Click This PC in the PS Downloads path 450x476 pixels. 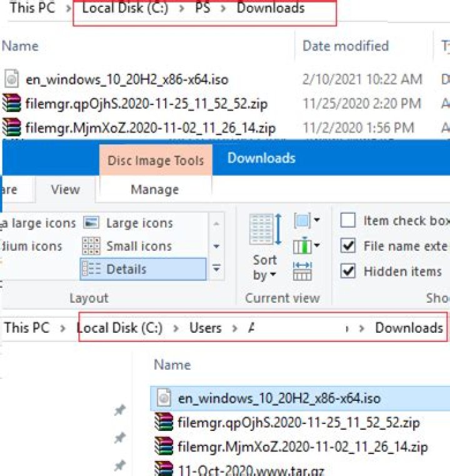[32, 8]
